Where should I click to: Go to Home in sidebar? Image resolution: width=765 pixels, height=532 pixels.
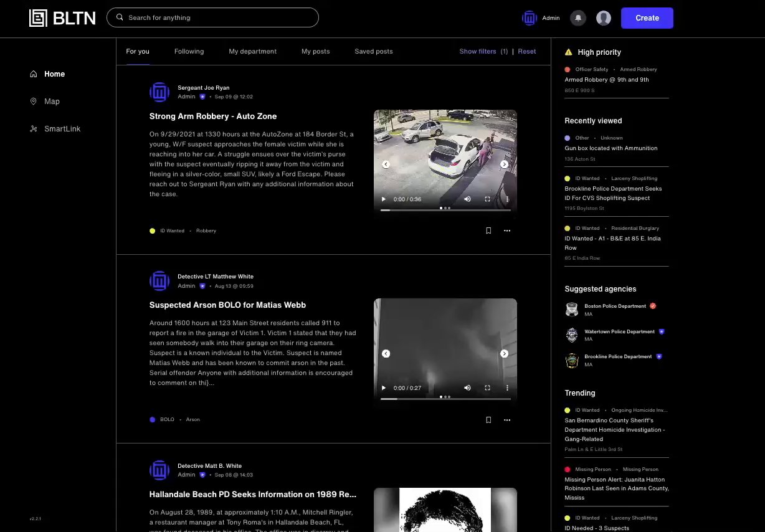coord(54,74)
